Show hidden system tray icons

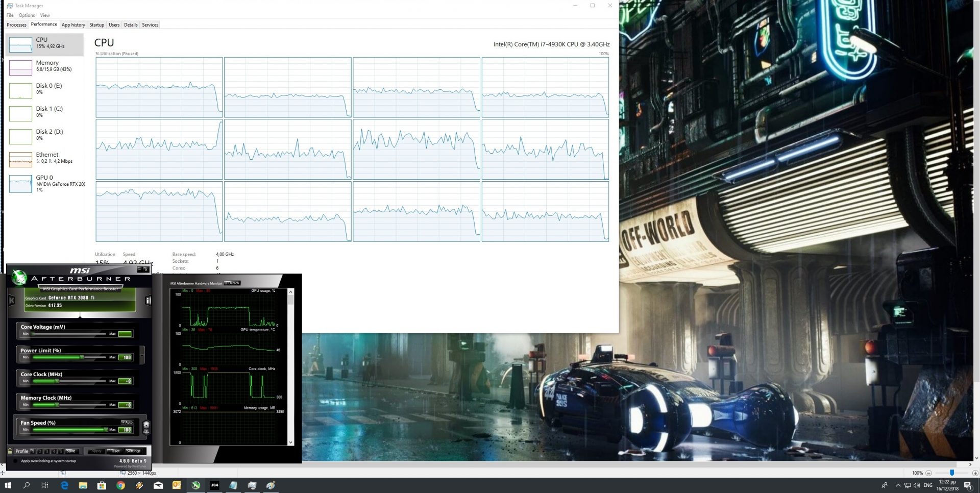(898, 485)
